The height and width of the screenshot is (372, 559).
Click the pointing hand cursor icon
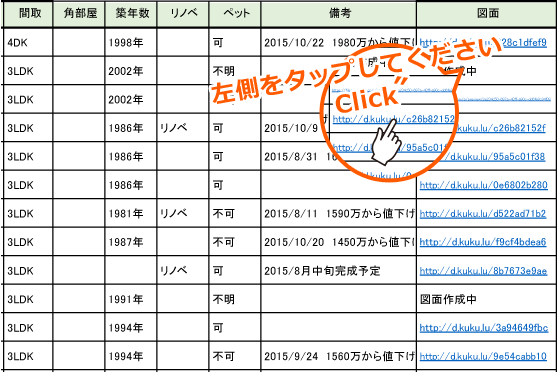tap(386, 142)
